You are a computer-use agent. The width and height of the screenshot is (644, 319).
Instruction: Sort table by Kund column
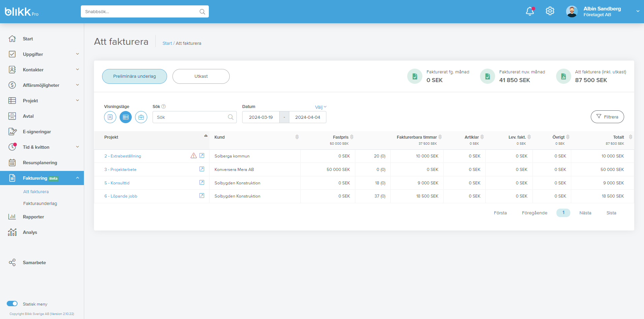[297, 137]
